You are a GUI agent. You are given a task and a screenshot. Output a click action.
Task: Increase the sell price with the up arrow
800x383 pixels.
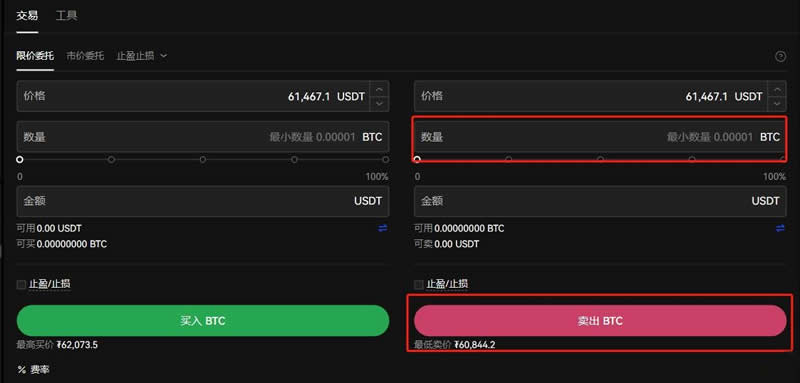[777, 89]
